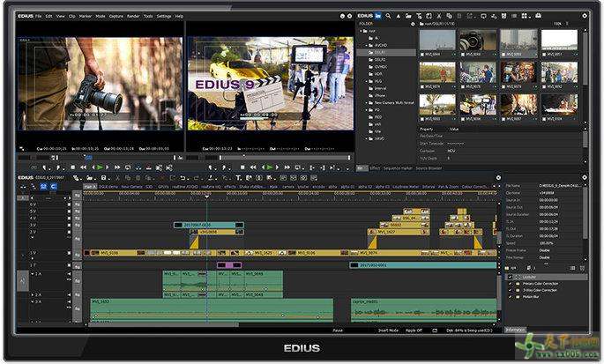Open the 'Pan & Zoom' sequence tab
Screen dimensions: 604x364
tap(449, 187)
